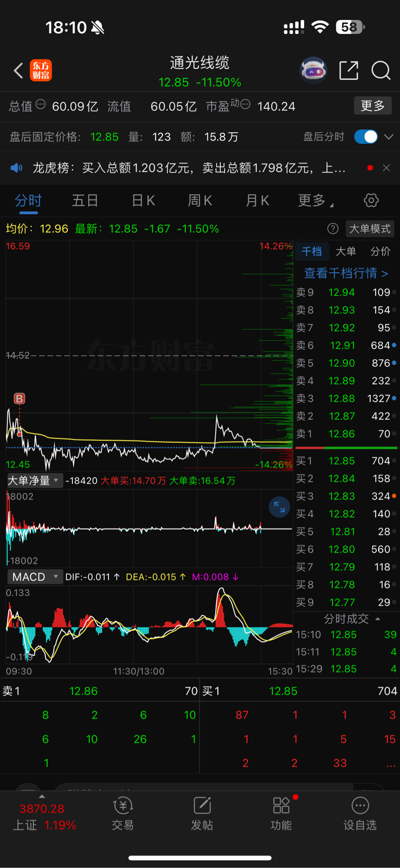Tap the intraday price chart area
Viewport: 400px width, 868px height.
coord(149,356)
